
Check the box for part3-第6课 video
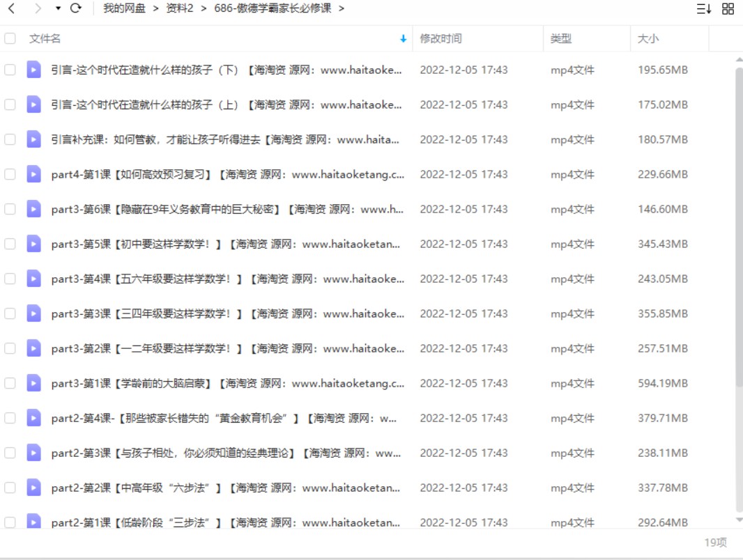[10, 209]
